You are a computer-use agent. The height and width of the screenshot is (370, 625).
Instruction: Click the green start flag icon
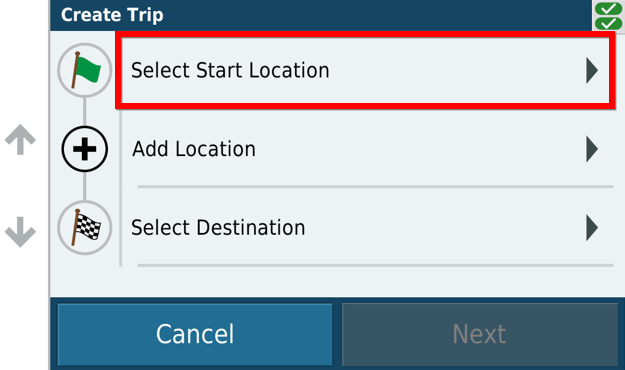point(85,70)
